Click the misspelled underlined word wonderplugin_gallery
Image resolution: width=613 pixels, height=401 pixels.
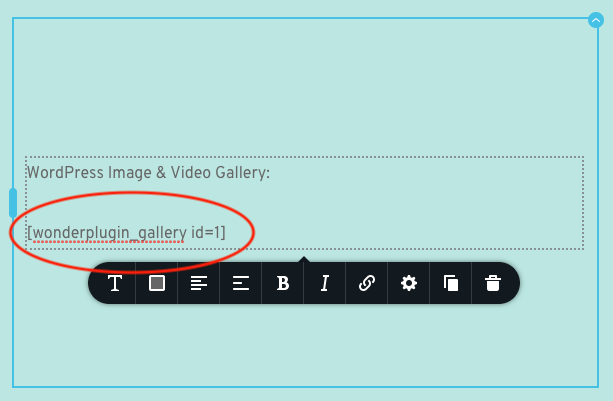click(109, 233)
